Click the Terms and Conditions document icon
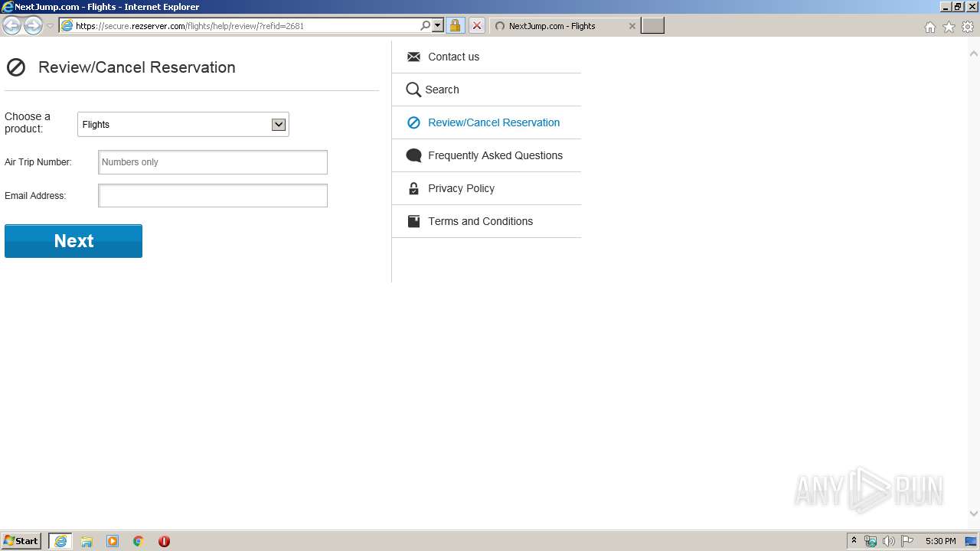 [x=413, y=221]
